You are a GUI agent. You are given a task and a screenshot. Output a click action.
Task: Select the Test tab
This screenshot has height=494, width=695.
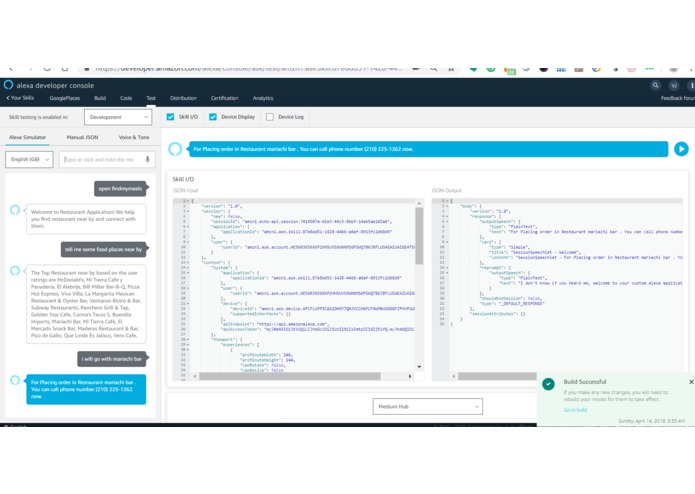[x=151, y=98]
